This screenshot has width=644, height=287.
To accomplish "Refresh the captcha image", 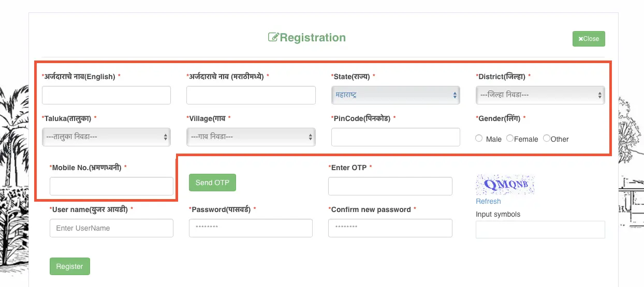I will tap(488, 201).
